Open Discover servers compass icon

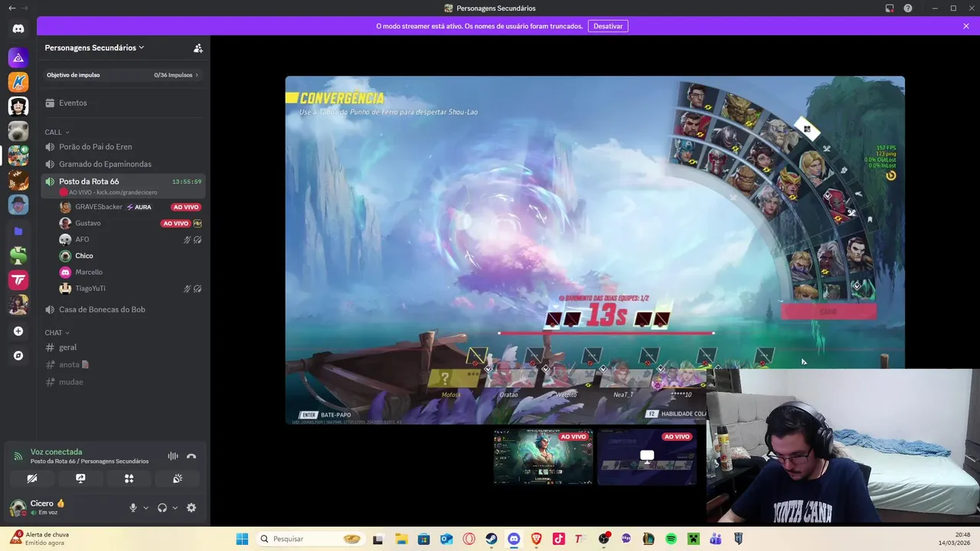click(x=18, y=356)
